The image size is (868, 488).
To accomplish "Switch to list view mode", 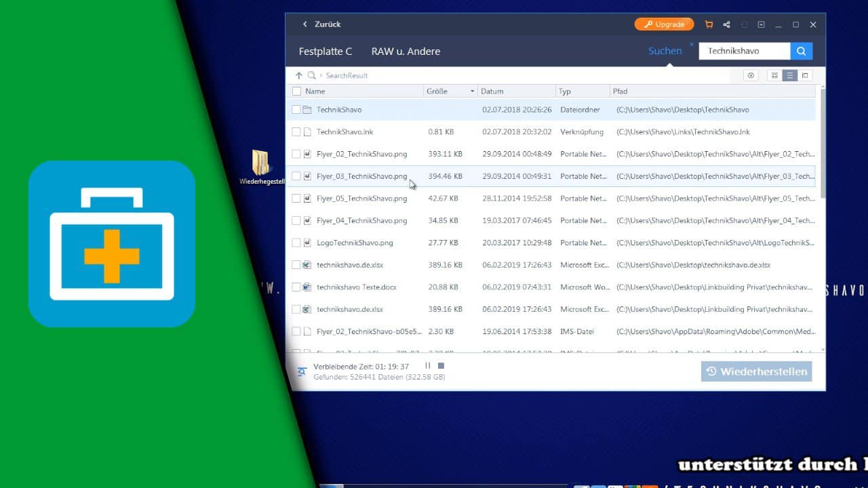I will [x=789, y=76].
